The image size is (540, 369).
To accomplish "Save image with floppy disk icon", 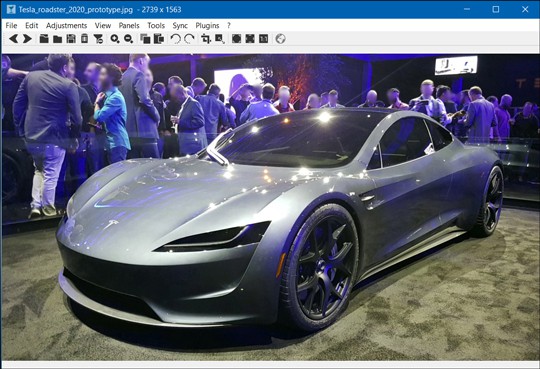I will (x=71, y=39).
